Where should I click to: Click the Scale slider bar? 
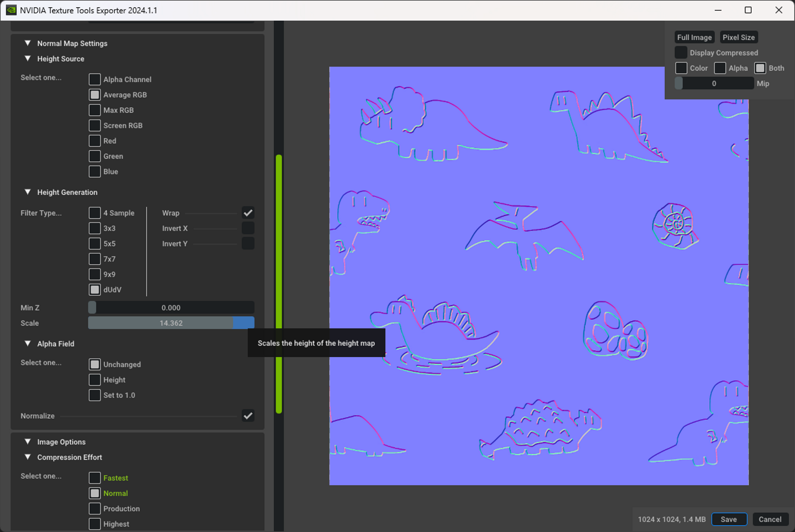coord(171,323)
